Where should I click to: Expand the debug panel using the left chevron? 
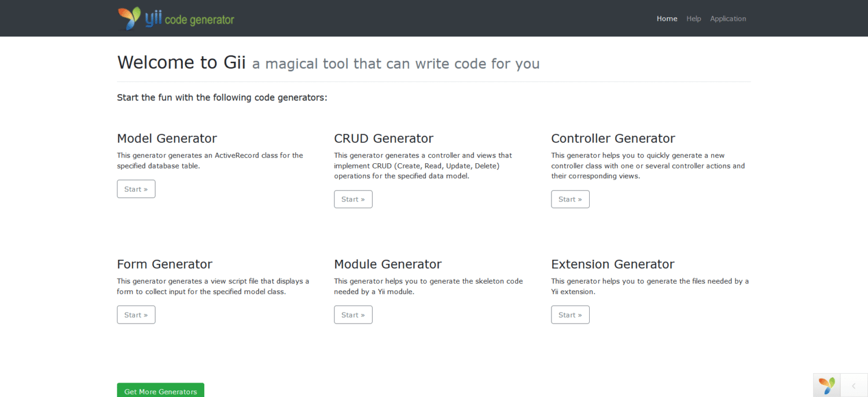854,385
